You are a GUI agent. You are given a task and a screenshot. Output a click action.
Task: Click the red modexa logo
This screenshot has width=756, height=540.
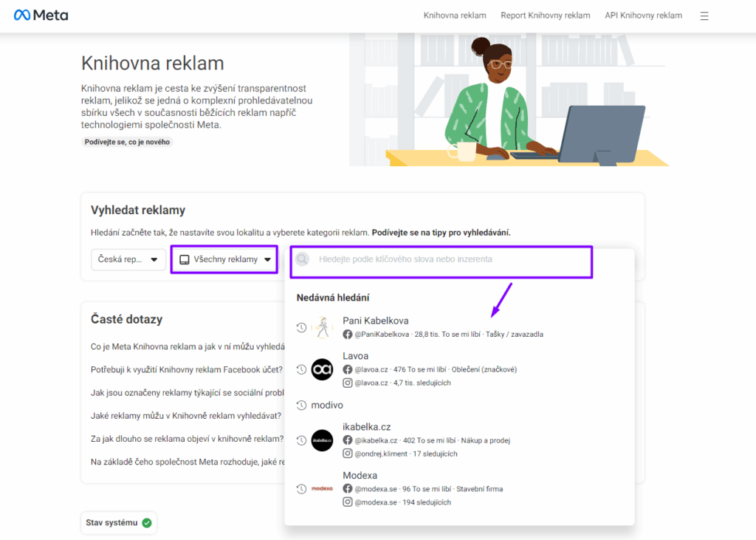[322, 488]
